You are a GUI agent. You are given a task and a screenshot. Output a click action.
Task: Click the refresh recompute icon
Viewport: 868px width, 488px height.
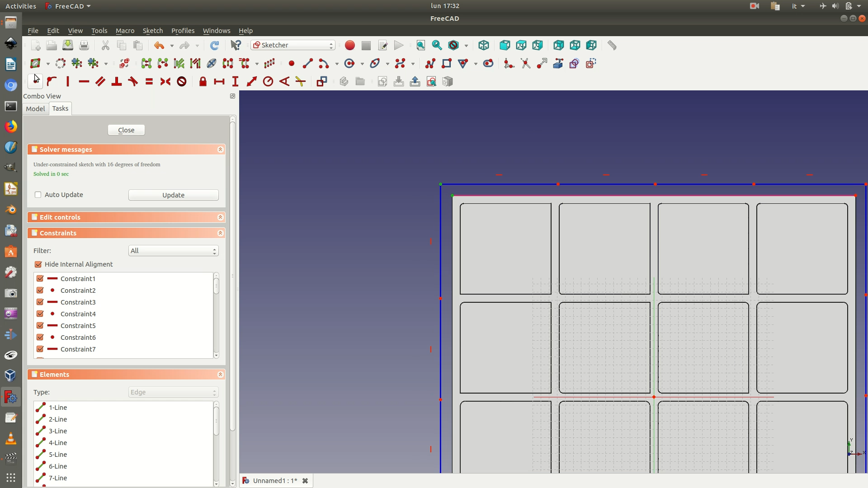(x=214, y=45)
